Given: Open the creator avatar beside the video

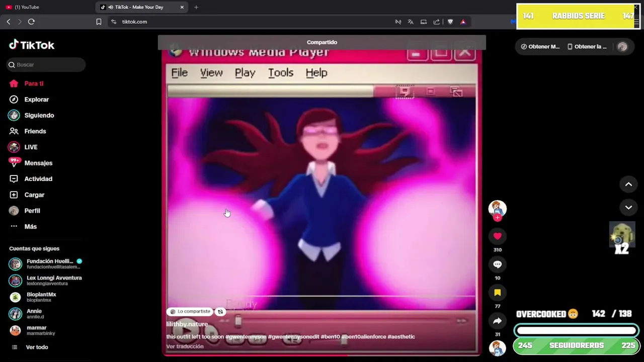Looking at the screenshot, I should pos(498,208).
